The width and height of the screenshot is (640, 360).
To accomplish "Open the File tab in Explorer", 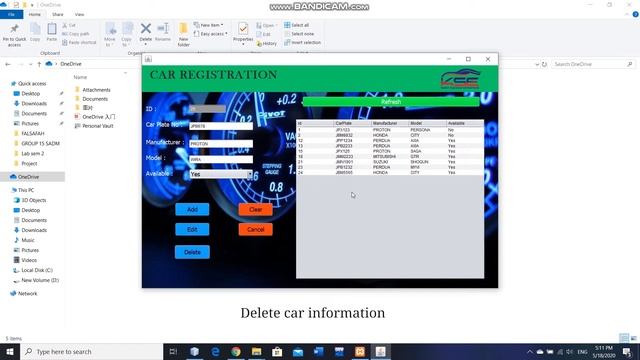I will pos(11,15).
